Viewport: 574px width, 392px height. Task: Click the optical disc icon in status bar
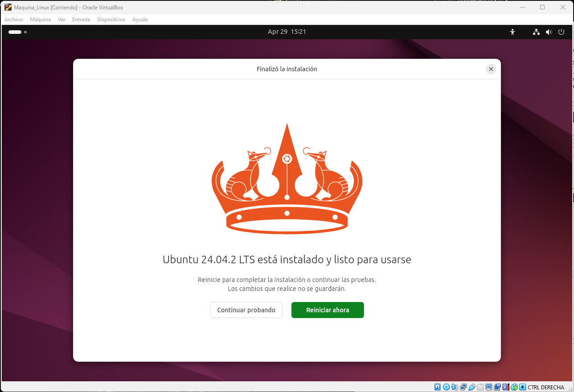click(x=446, y=387)
